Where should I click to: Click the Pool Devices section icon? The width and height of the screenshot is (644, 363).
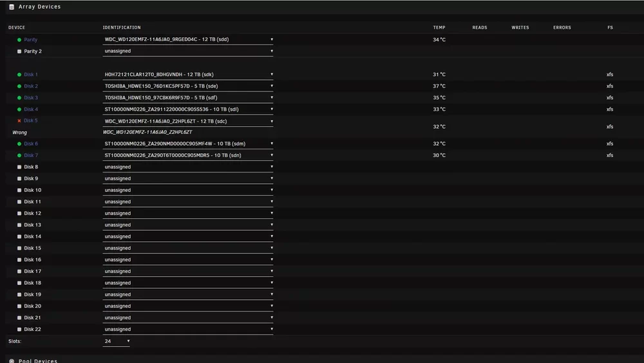point(12,361)
